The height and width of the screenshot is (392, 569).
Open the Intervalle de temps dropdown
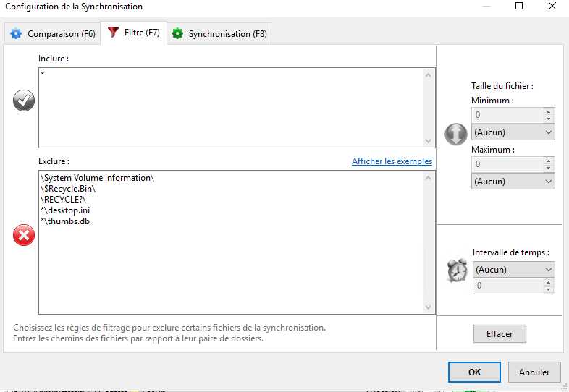pos(513,270)
